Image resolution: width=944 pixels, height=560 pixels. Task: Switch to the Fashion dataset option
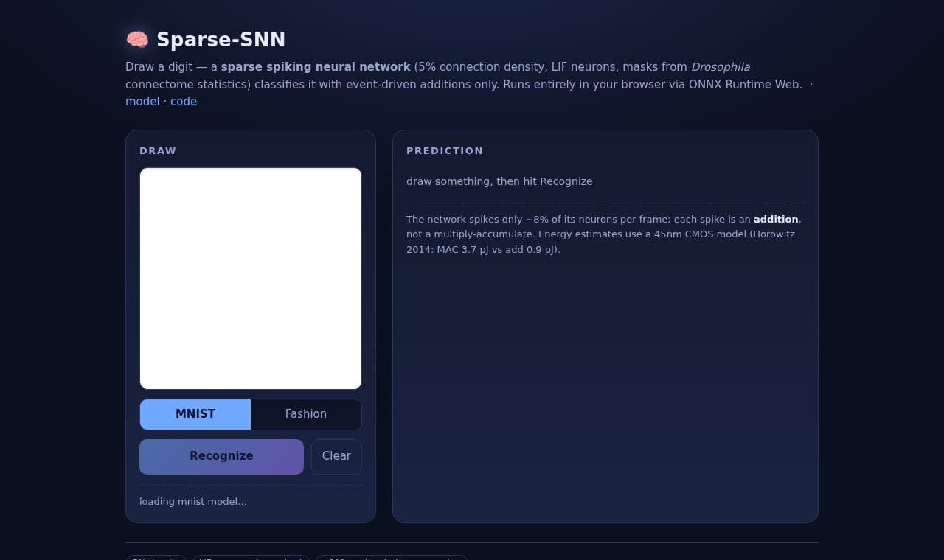(x=306, y=414)
